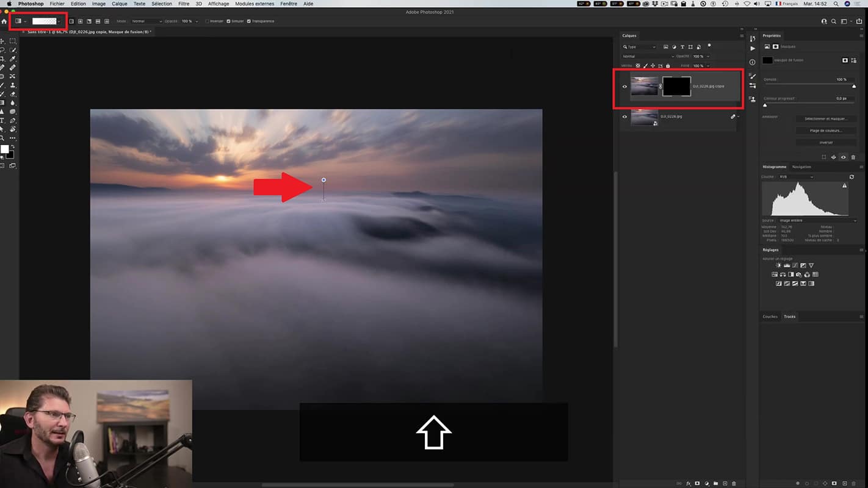Image resolution: width=868 pixels, height=488 pixels.
Task: Switch to the Couches tab
Action: 770,317
